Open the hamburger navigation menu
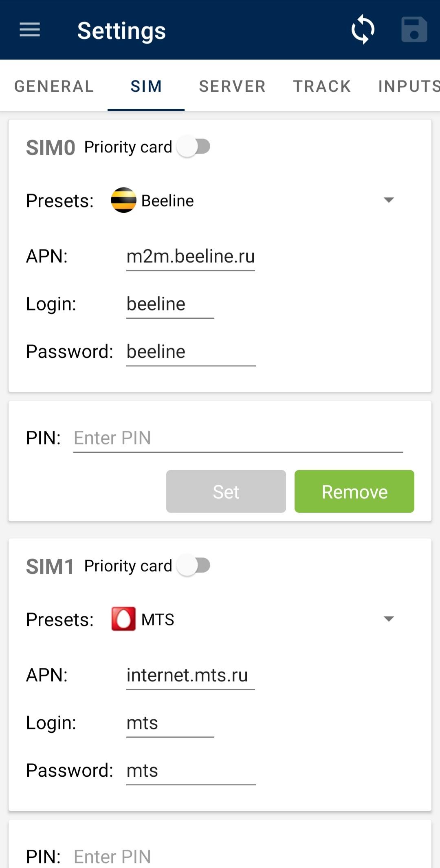The image size is (440, 868). point(30,30)
